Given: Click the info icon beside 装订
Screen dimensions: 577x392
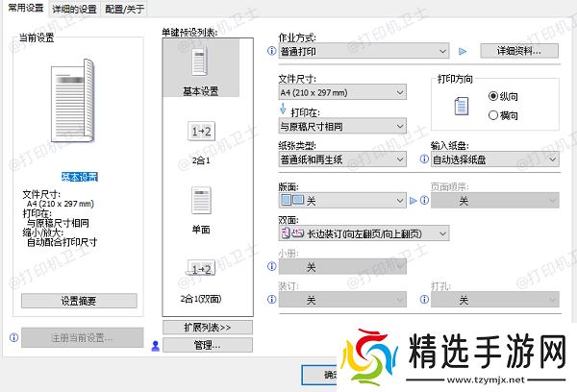Looking at the screenshot, I should pos(271,300).
